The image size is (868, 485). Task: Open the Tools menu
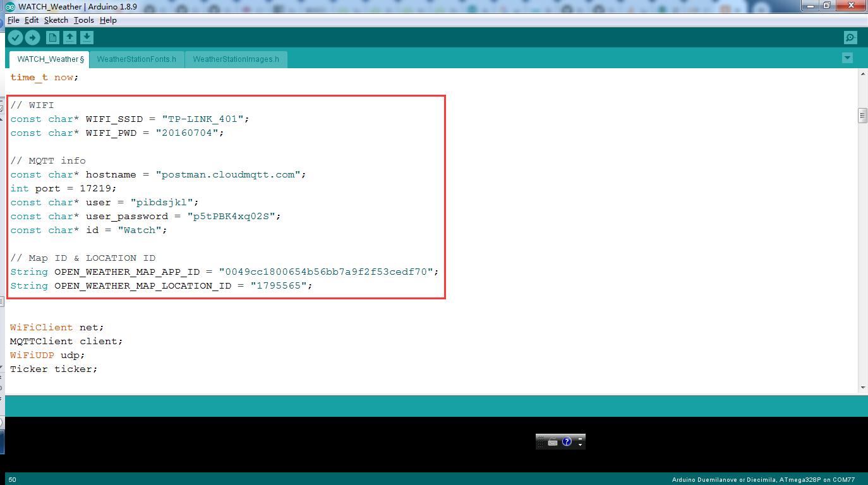[83, 20]
